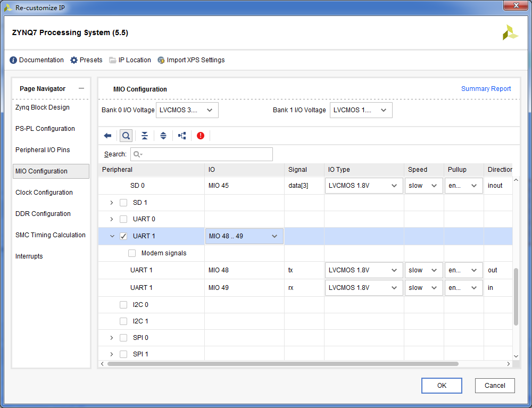Go to PS-PL Configuration page
The height and width of the screenshot is (408, 532).
tap(45, 129)
